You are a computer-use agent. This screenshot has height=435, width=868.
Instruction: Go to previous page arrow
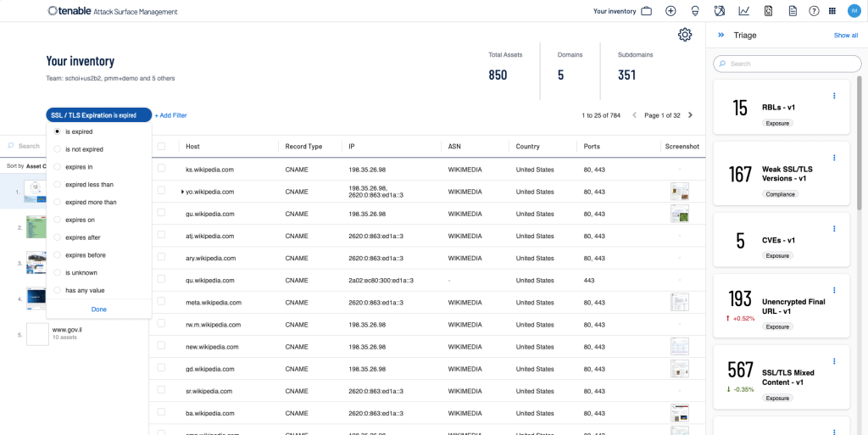point(634,115)
